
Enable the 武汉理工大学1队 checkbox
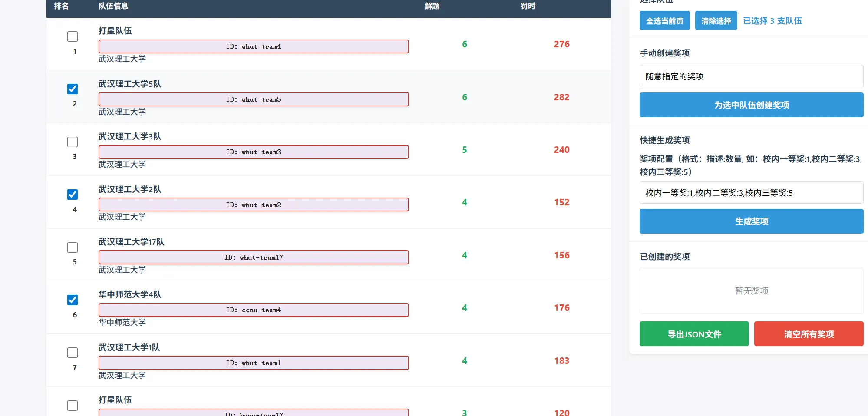click(73, 353)
